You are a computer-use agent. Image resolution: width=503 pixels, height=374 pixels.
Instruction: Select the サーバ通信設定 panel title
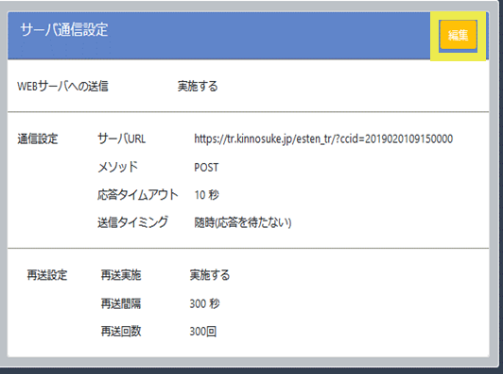[64, 30]
